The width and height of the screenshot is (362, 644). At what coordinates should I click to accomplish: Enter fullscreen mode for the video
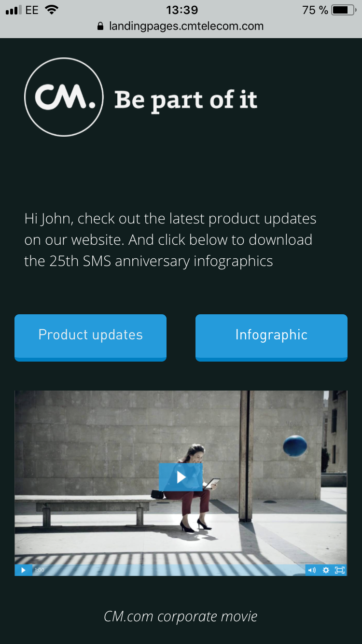340,570
